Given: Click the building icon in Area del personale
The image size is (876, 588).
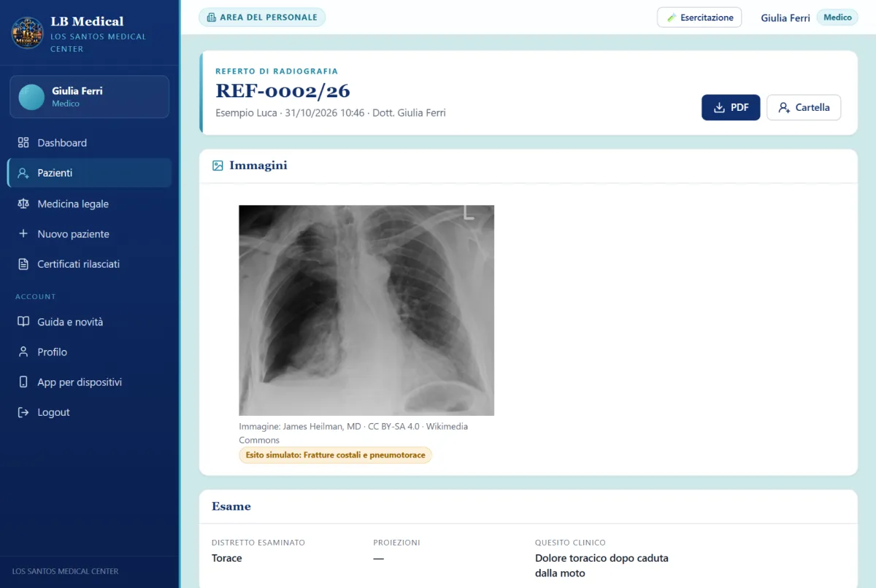Looking at the screenshot, I should 212,17.
